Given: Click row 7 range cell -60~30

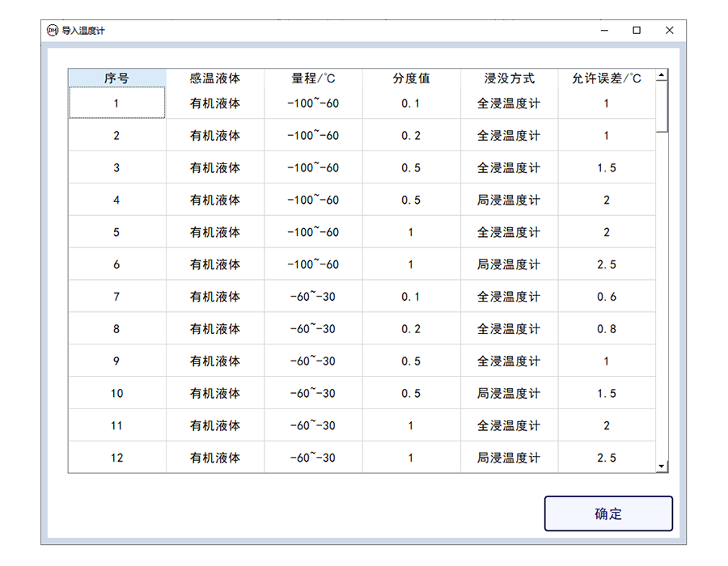Looking at the screenshot, I should coord(313,297).
